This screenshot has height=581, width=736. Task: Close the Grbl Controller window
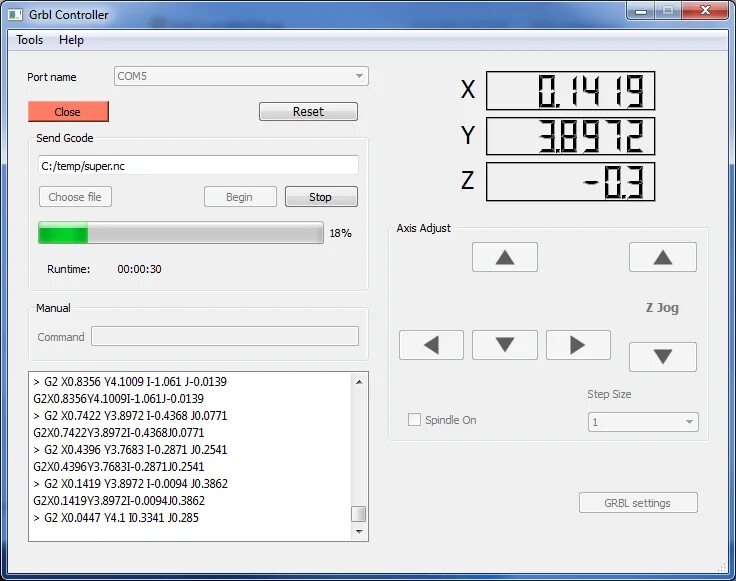click(705, 10)
